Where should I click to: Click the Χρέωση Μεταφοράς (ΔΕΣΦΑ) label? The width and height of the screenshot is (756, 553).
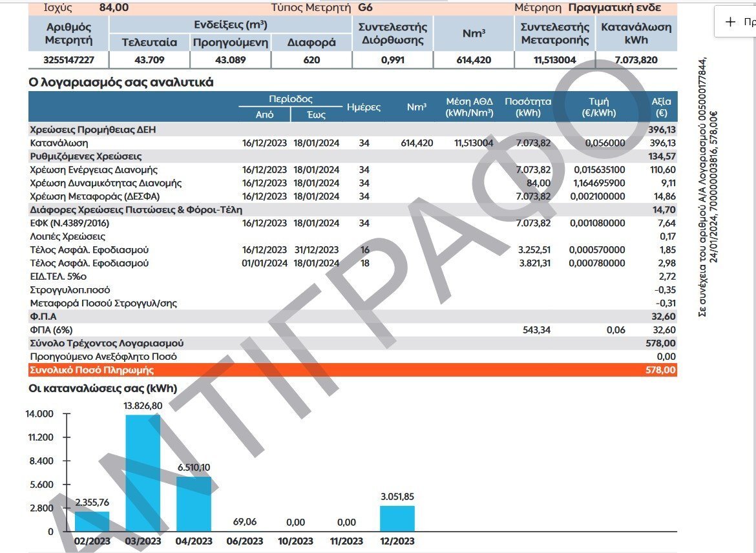(x=94, y=196)
